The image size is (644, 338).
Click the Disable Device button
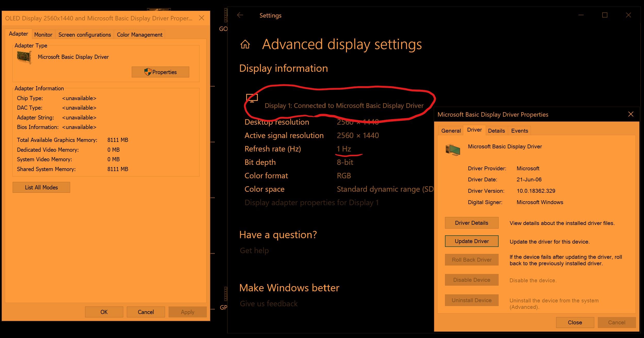472,280
